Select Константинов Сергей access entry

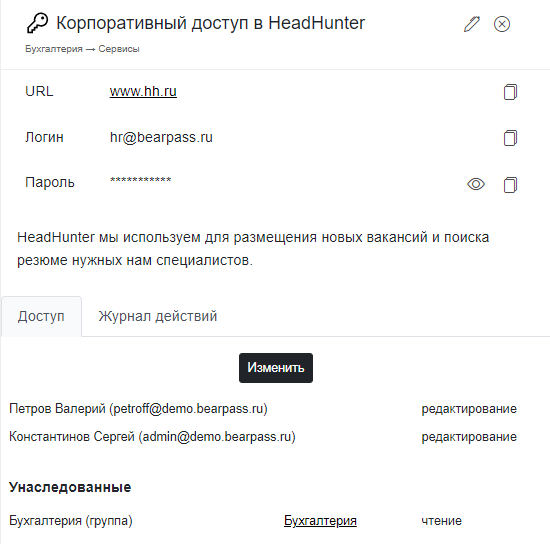point(152,437)
